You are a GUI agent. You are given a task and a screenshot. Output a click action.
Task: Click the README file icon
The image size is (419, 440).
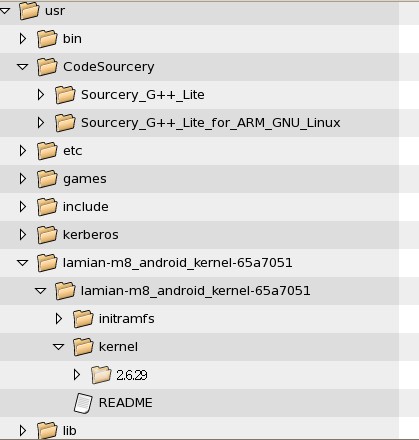(x=83, y=403)
